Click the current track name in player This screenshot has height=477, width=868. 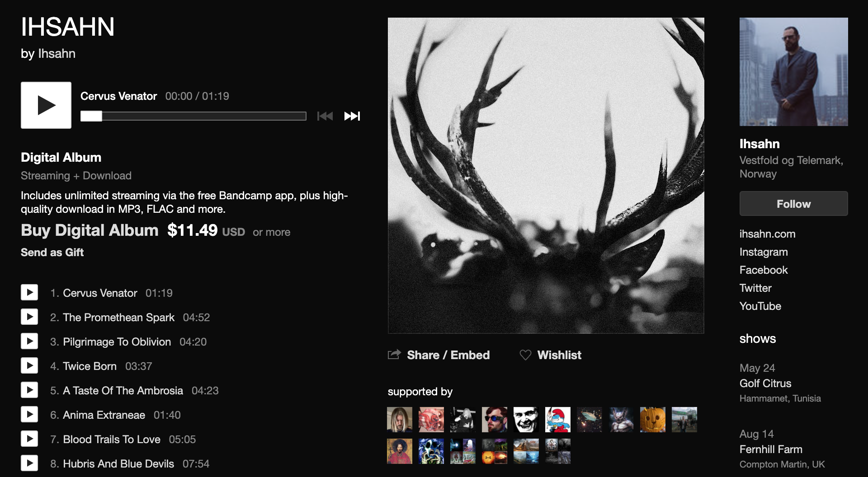[118, 96]
